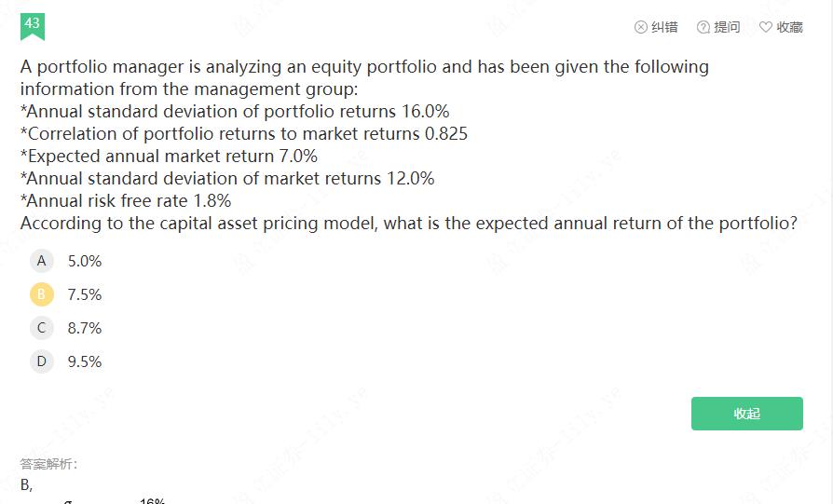Click the question mark icon beside 提问
This screenshot has height=504, width=833.
[703, 27]
